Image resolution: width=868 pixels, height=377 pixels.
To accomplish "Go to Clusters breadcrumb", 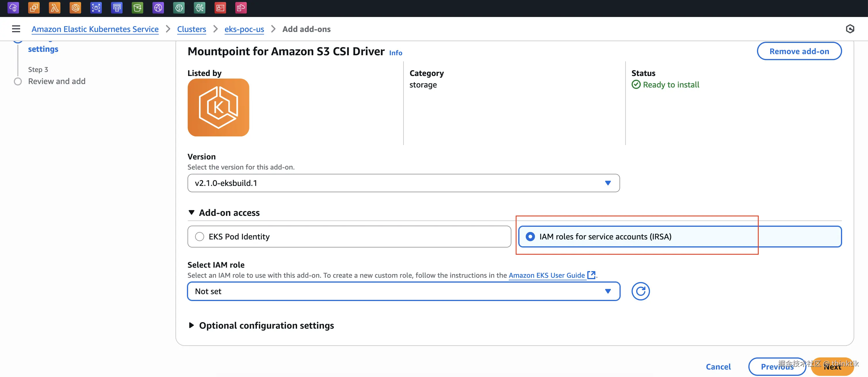I will [x=191, y=29].
